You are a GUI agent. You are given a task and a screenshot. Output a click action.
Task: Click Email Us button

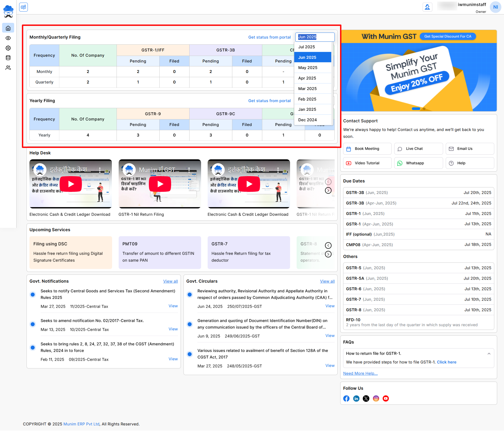(470, 149)
